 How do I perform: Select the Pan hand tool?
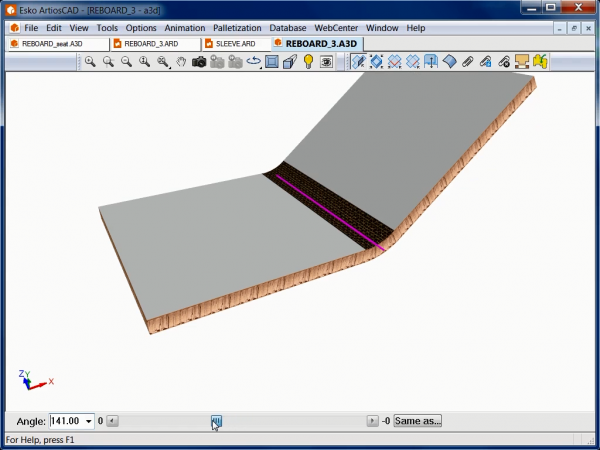coord(181,62)
